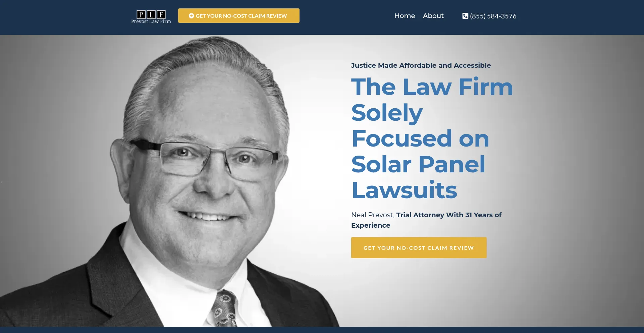Click the arrow circle icon on header button

tap(192, 16)
